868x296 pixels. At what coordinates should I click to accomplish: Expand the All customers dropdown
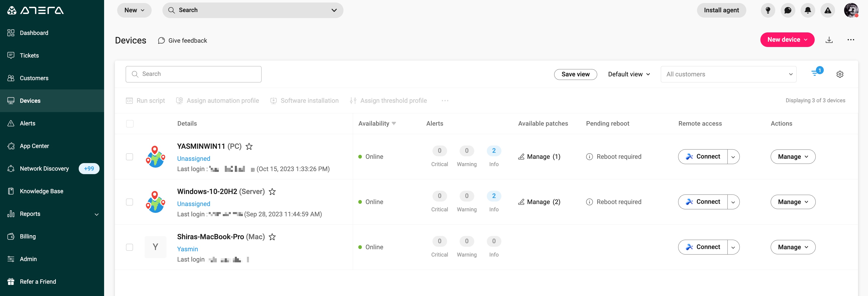[x=728, y=74]
